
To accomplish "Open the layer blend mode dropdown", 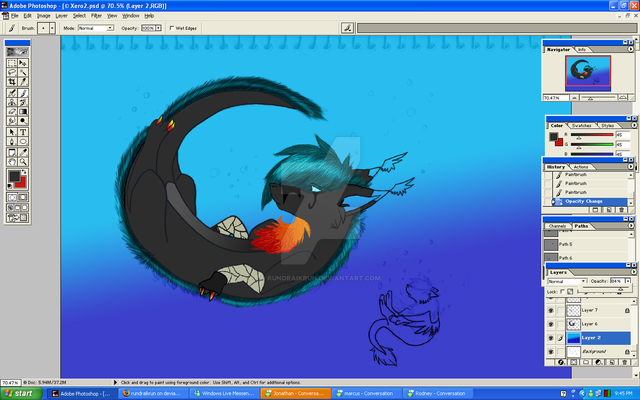I will 566,281.
